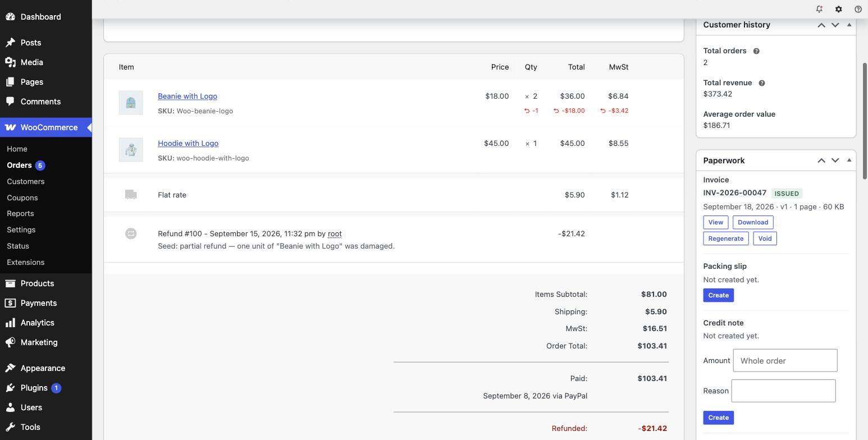The height and width of the screenshot is (440, 868).
Task: Click the Posts pin icon
Action: (x=10, y=43)
